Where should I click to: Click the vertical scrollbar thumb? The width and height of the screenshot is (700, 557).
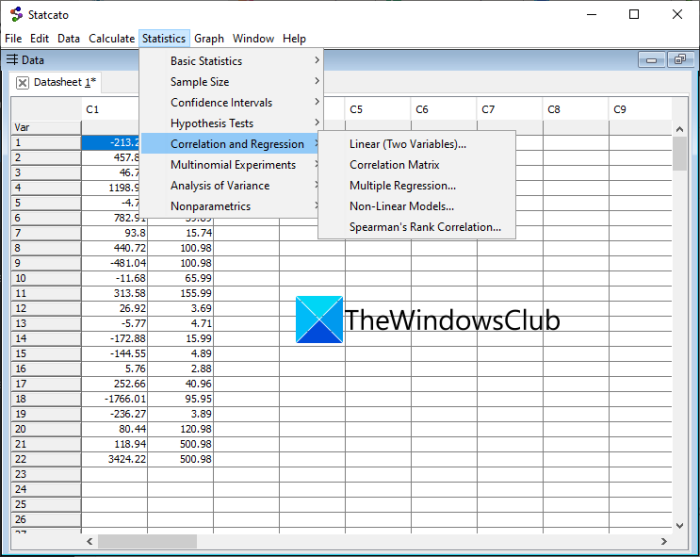click(679, 154)
